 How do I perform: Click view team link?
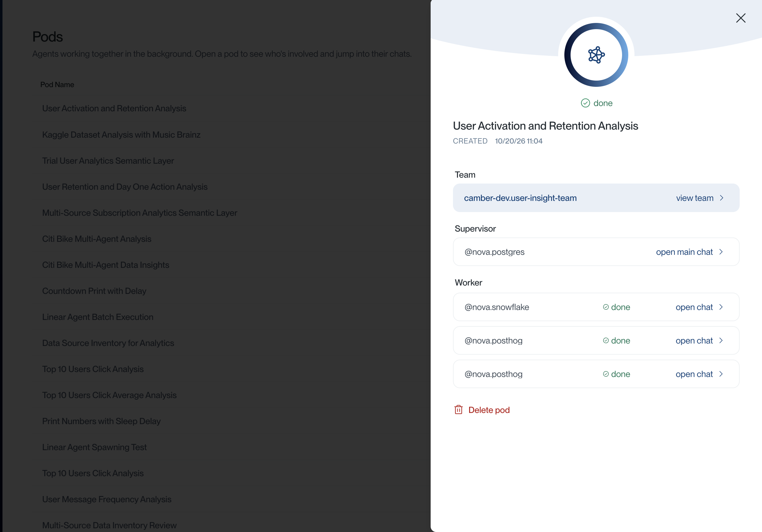[695, 198]
